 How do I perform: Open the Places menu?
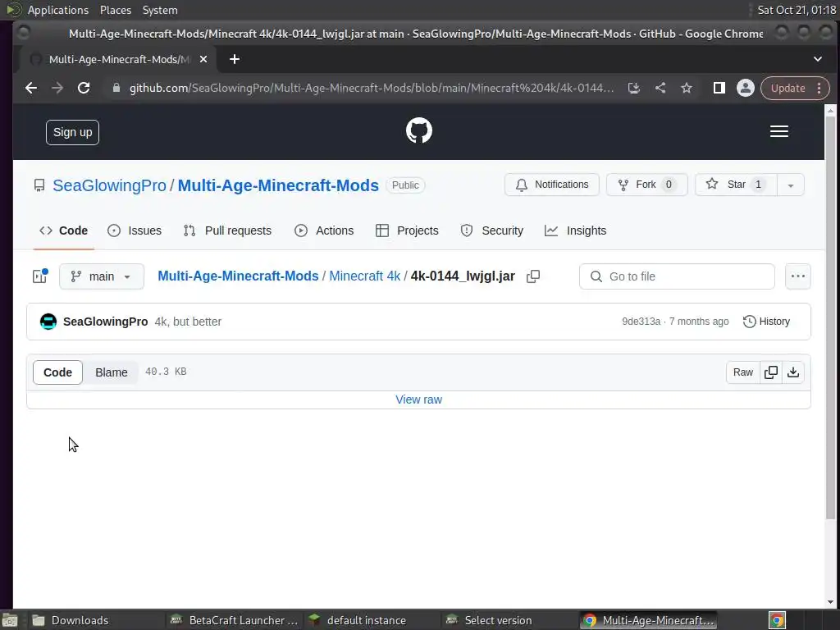pos(116,10)
